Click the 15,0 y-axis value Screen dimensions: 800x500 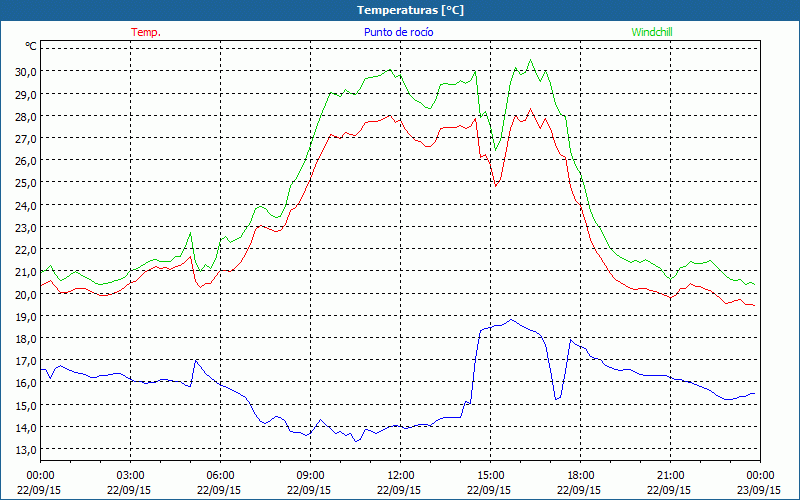point(26,406)
